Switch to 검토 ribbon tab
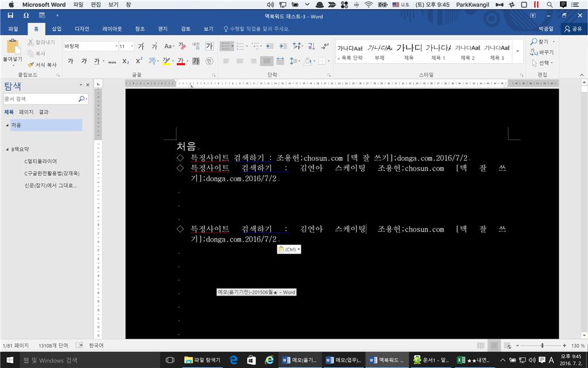 [x=185, y=29]
